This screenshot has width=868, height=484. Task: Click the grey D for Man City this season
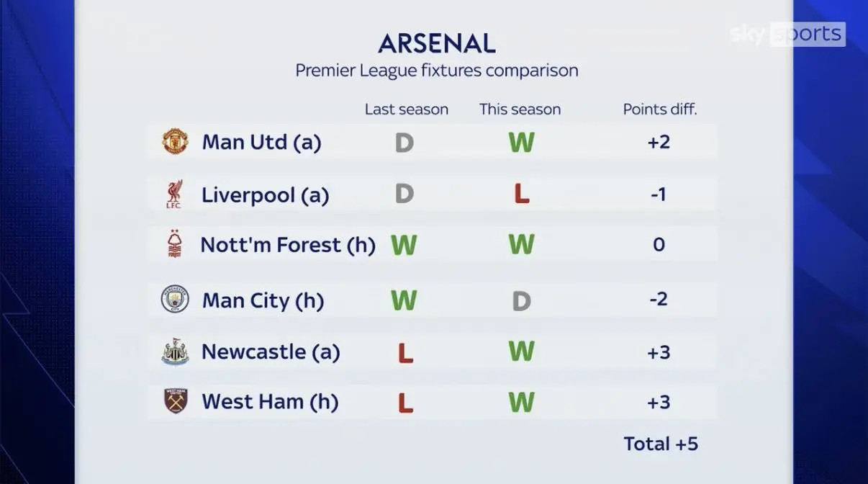[521, 300]
